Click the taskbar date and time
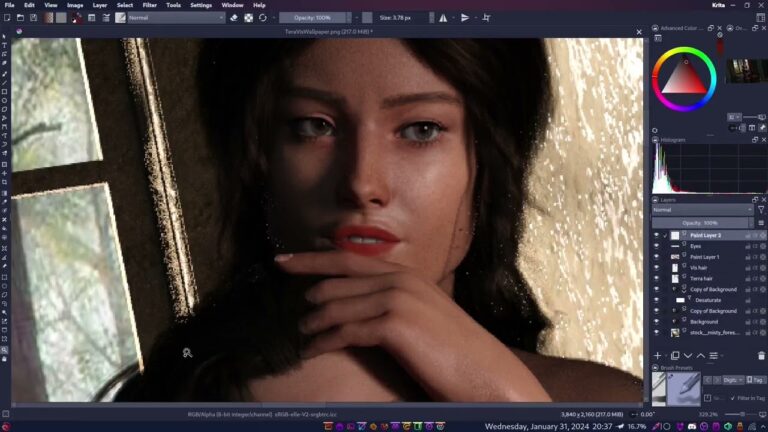This screenshot has width=768, height=432. pos(549,427)
